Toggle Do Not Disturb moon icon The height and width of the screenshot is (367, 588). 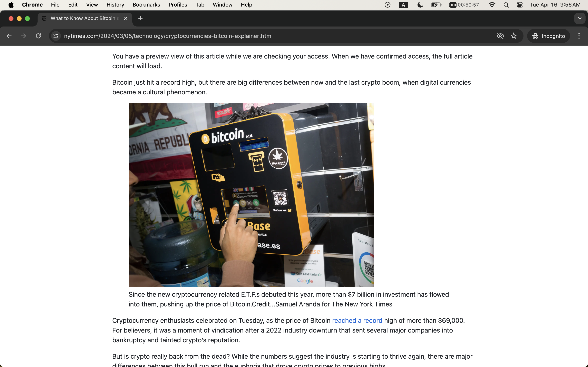click(420, 5)
